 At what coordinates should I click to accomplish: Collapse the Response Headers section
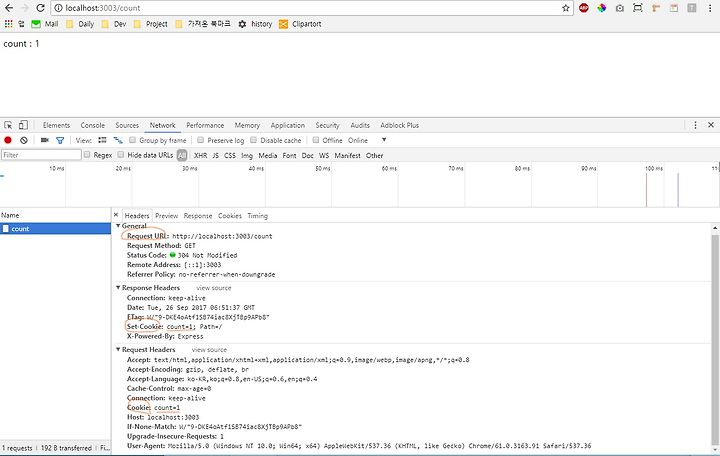click(x=118, y=287)
